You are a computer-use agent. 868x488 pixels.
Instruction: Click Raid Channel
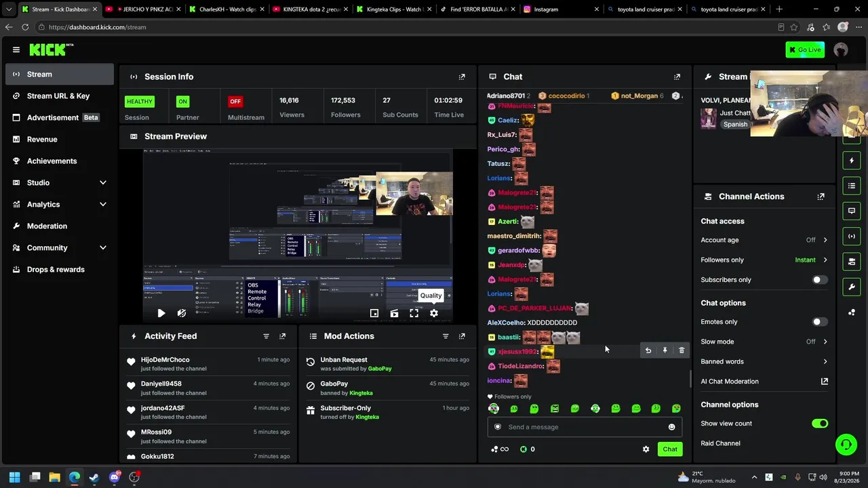point(720,443)
